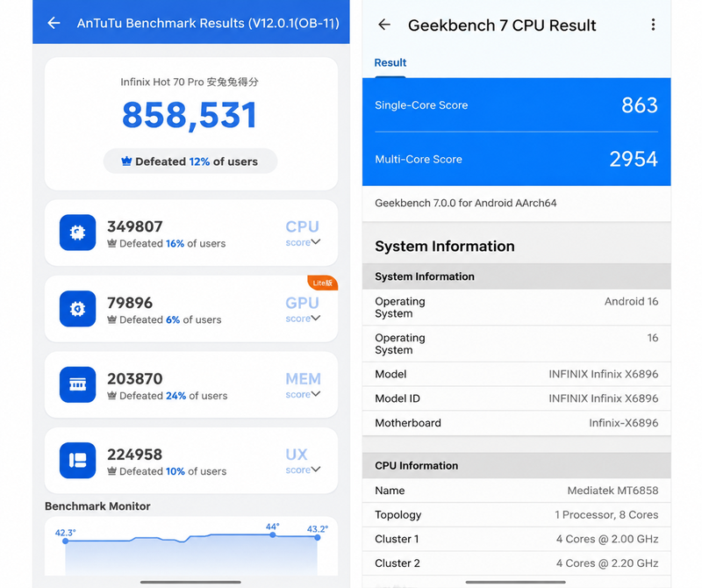702x588 pixels.
Task: Tap the CPU score chip icon
Action: click(77, 233)
